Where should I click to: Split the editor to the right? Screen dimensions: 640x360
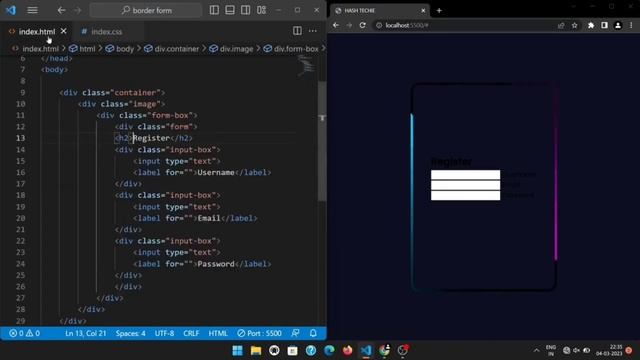(297, 31)
